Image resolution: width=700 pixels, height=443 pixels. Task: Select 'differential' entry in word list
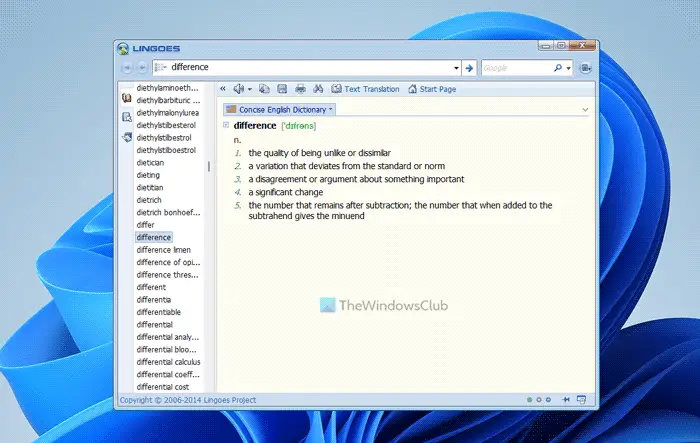coord(154,325)
